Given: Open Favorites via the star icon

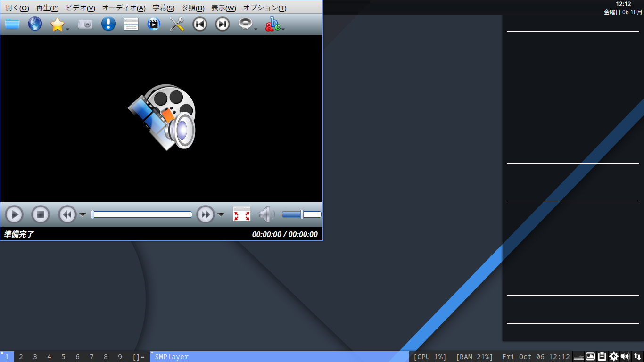Looking at the screenshot, I should (57, 24).
